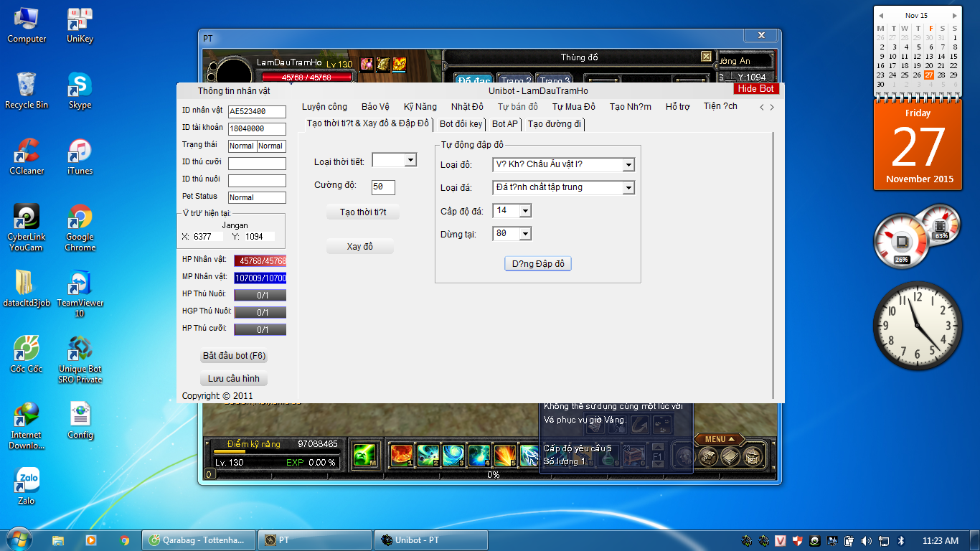Switch to the Bot AP tab
This screenshot has width=980, height=551.
505,124
